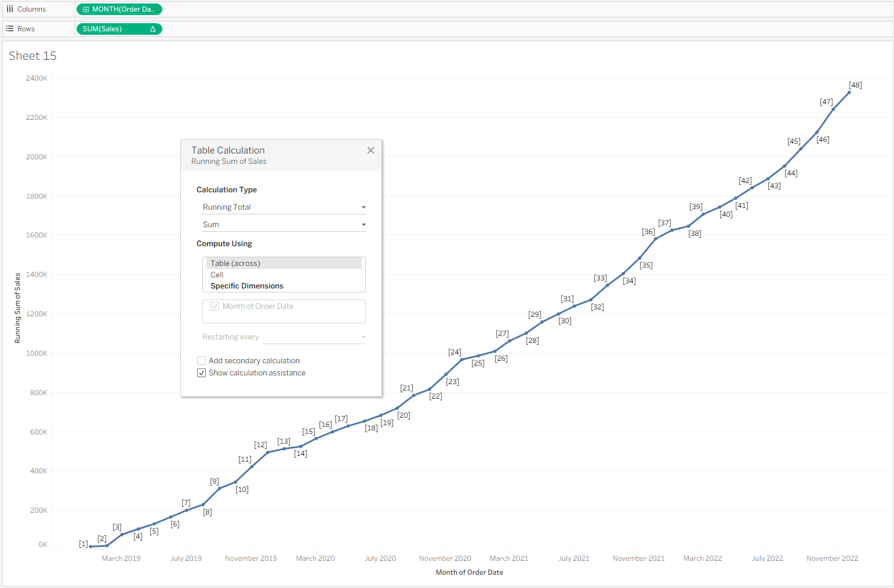Open the Sum aggregation dropdown
The height and width of the screenshot is (588, 894).
(x=284, y=225)
